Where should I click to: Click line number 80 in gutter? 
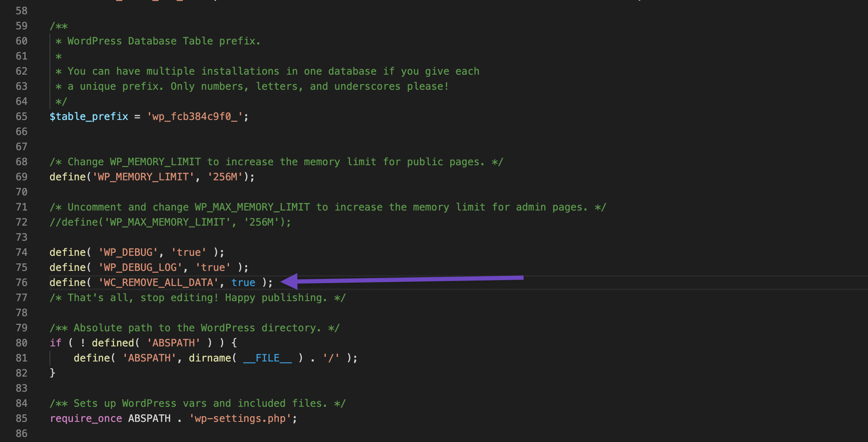[21, 343]
